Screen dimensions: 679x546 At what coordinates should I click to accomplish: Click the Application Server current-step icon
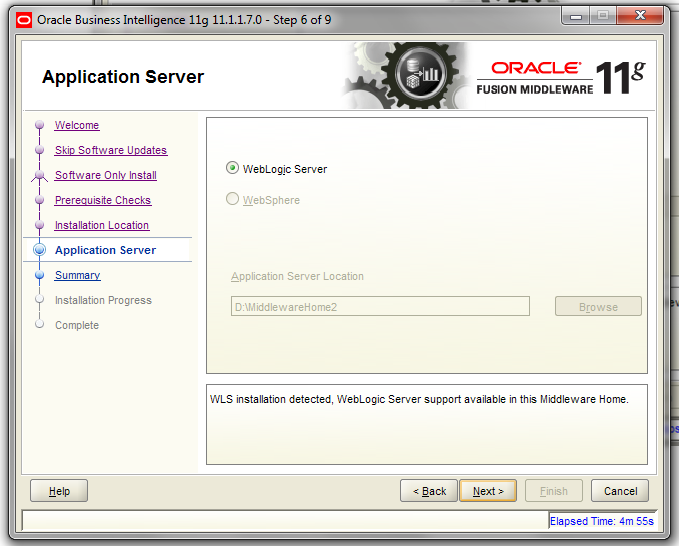pos(39,250)
